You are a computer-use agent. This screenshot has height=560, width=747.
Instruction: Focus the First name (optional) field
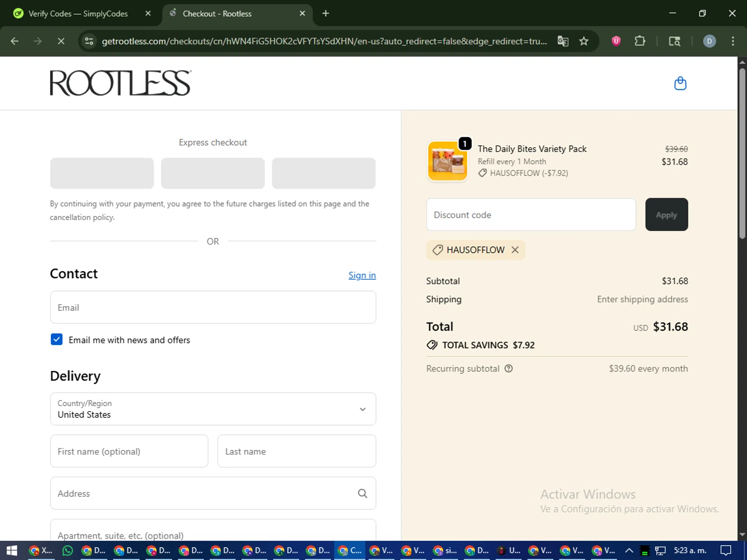coord(129,451)
